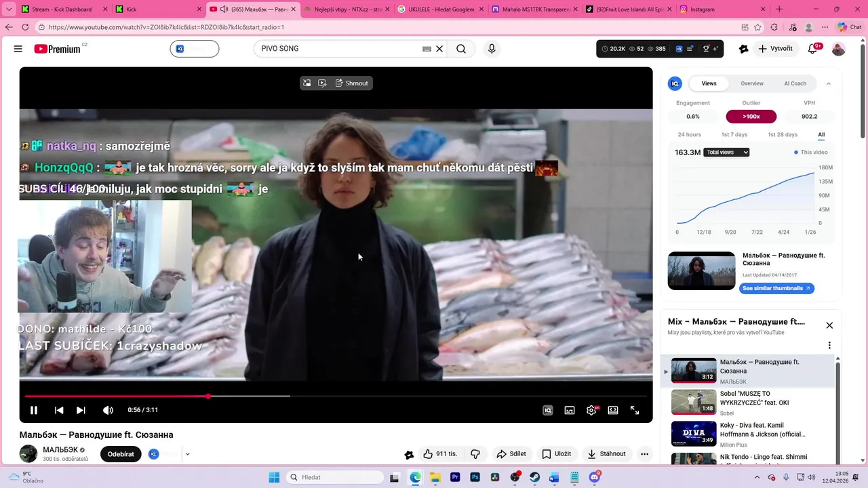Collapse the vidIQ panel with the chevron
Screen dimensions: 868x488
pos(828,83)
